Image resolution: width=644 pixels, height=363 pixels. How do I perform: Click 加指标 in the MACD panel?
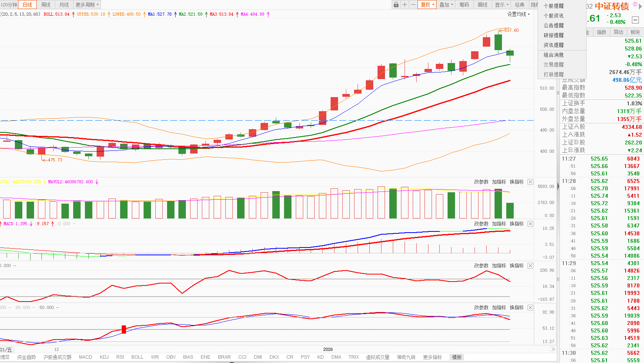tap(499, 224)
